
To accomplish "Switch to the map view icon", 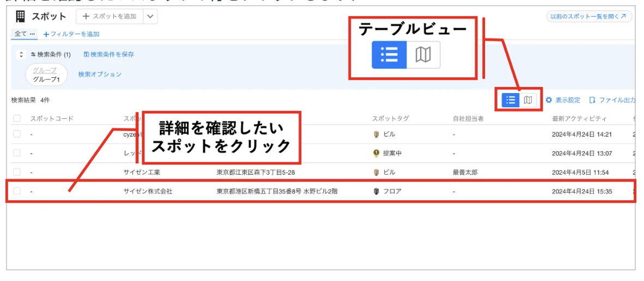I will [x=528, y=100].
